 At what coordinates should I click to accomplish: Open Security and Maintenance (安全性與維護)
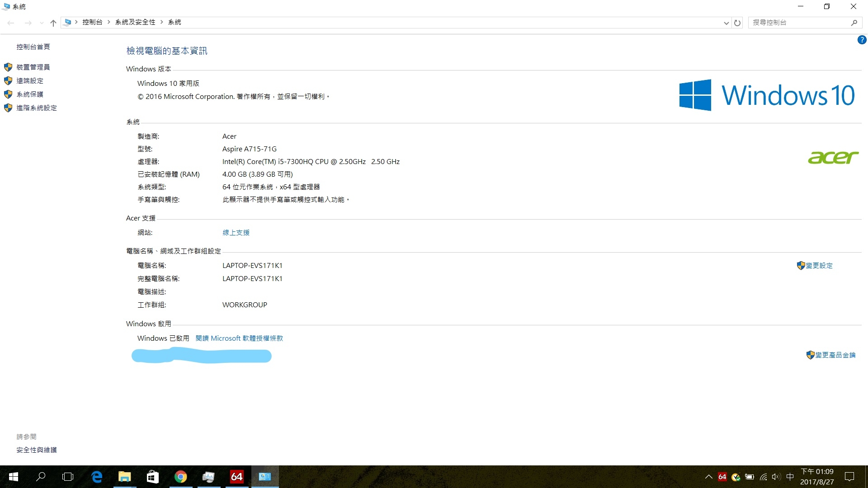click(x=37, y=450)
